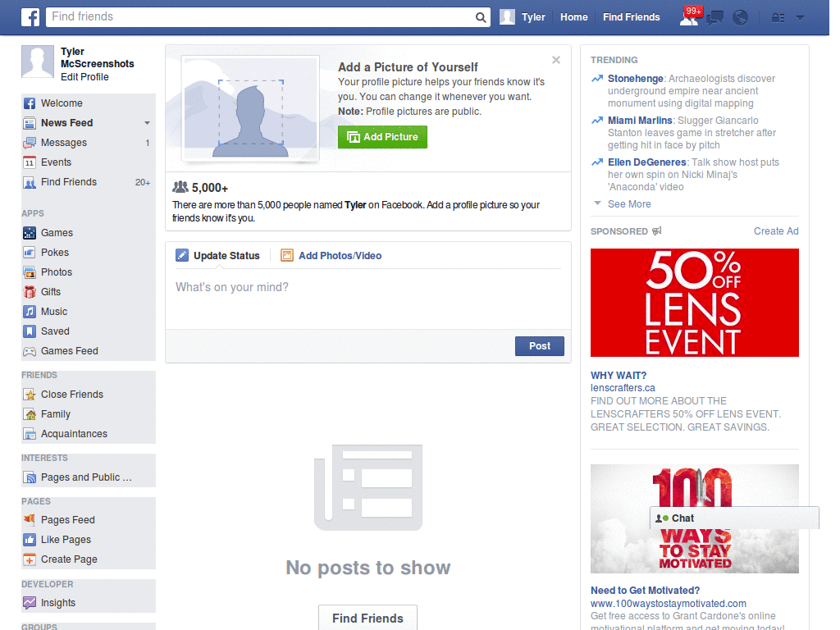
Task: Open the messages speech bubble icon in top bar
Action: (714, 18)
